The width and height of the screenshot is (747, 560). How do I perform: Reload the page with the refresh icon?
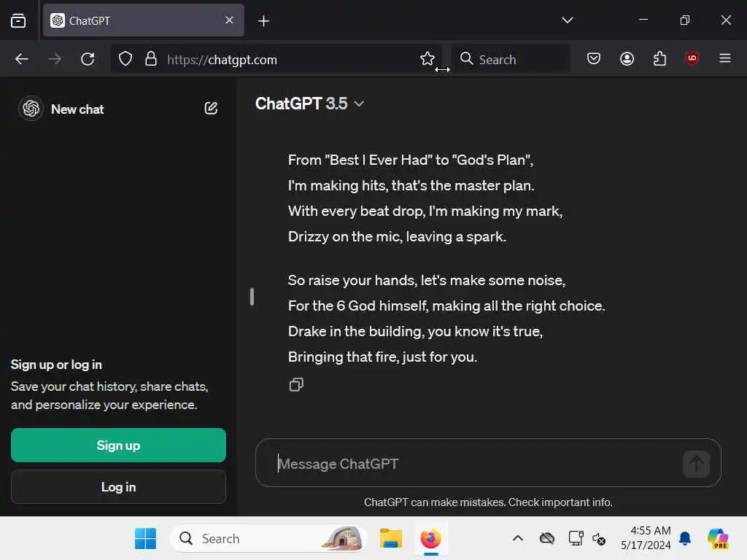click(88, 59)
